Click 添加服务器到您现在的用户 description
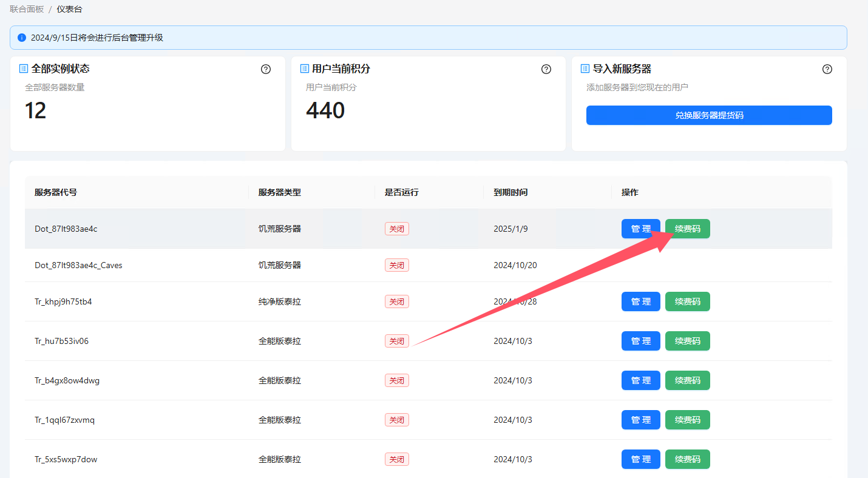Viewport: 868px width, 478px height. (637, 87)
